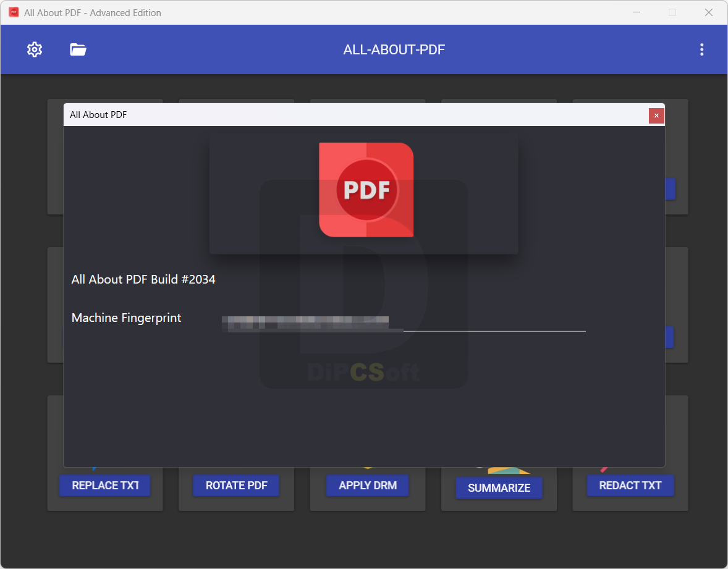The image size is (728, 569).
Task: Click the REPLACE TXT button
Action: pyautogui.click(x=105, y=486)
